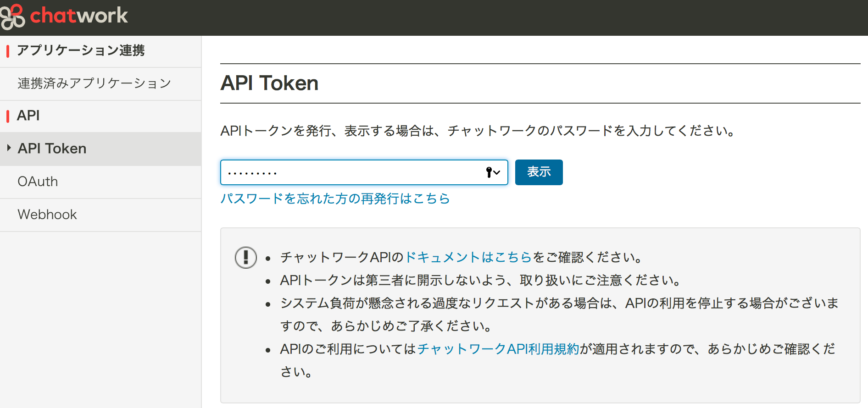Click the note システム負荷が懸念される過度なリクエスト…
868x408 pixels.
point(559,314)
